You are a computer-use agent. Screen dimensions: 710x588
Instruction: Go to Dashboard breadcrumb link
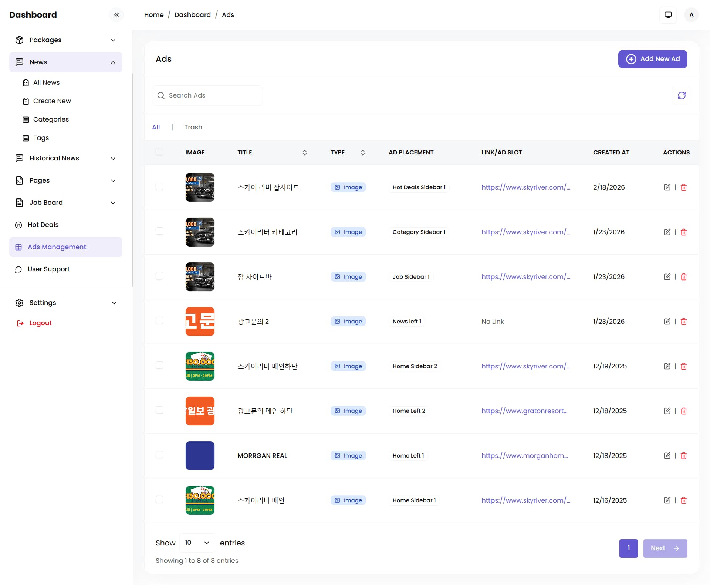(x=192, y=15)
